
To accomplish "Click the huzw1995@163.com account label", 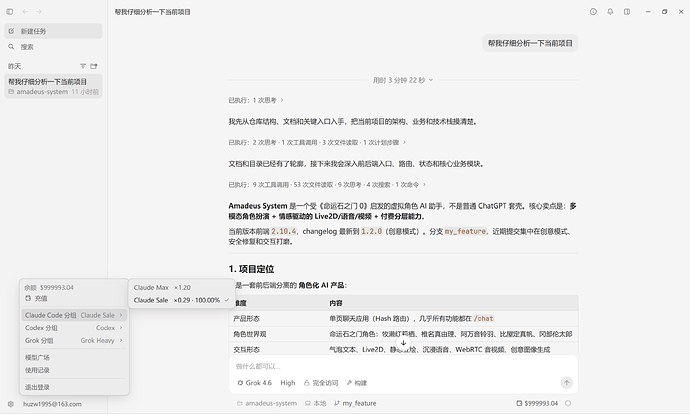I will tap(52, 404).
